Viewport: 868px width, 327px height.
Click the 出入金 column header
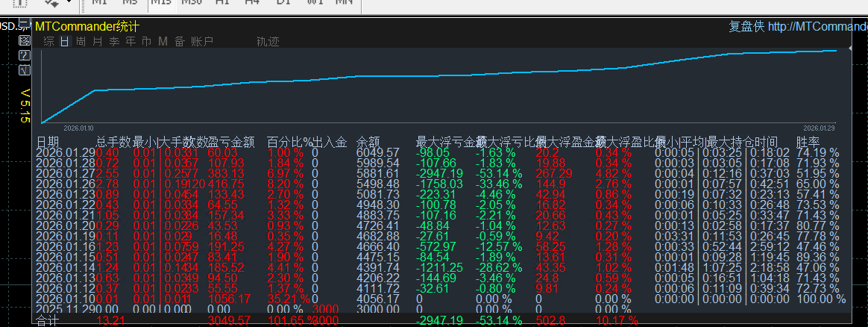tap(330, 143)
